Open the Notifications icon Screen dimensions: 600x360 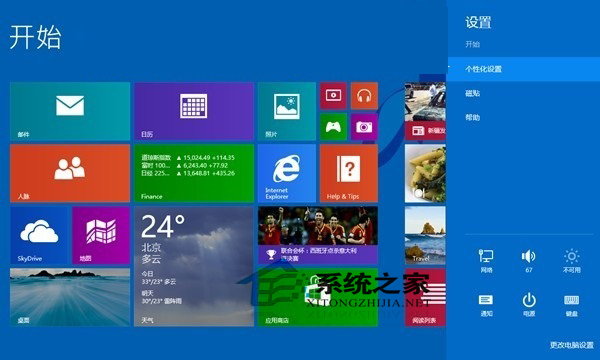coord(486,305)
